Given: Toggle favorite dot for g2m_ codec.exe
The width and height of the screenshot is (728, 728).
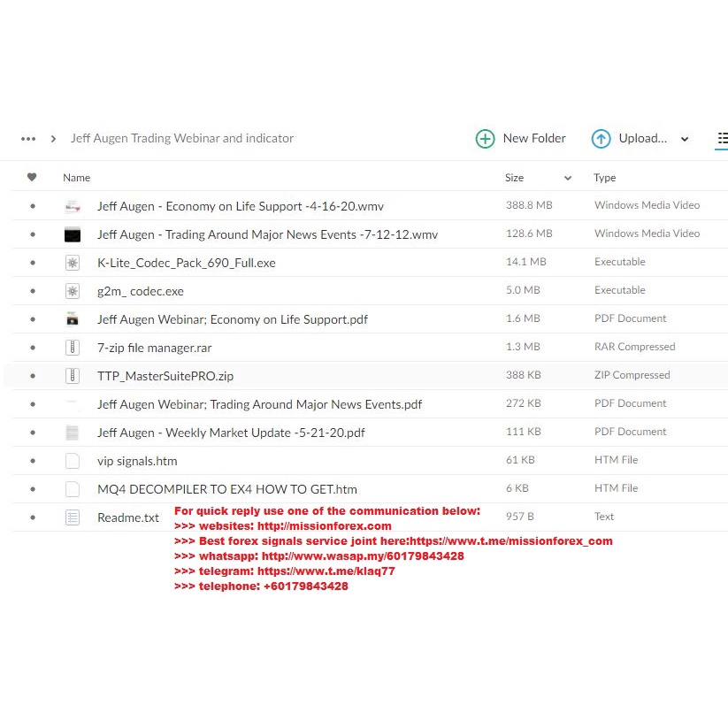Looking at the screenshot, I should pos(33,291).
